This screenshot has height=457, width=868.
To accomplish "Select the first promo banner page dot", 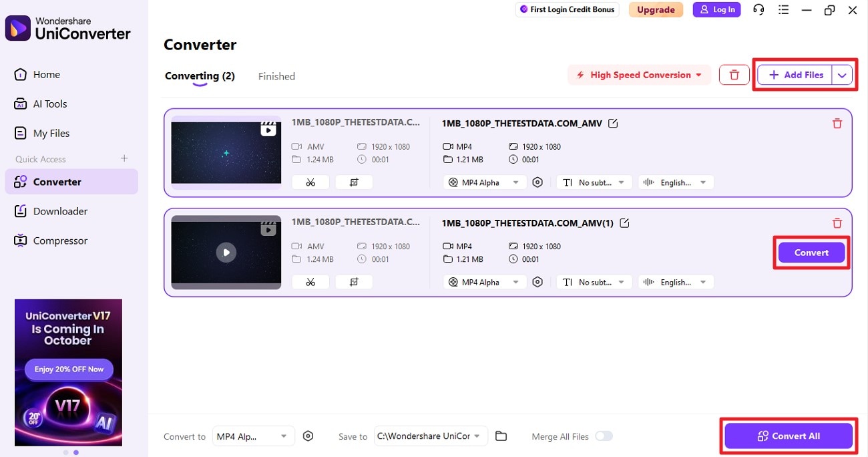I will coord(65,452).
